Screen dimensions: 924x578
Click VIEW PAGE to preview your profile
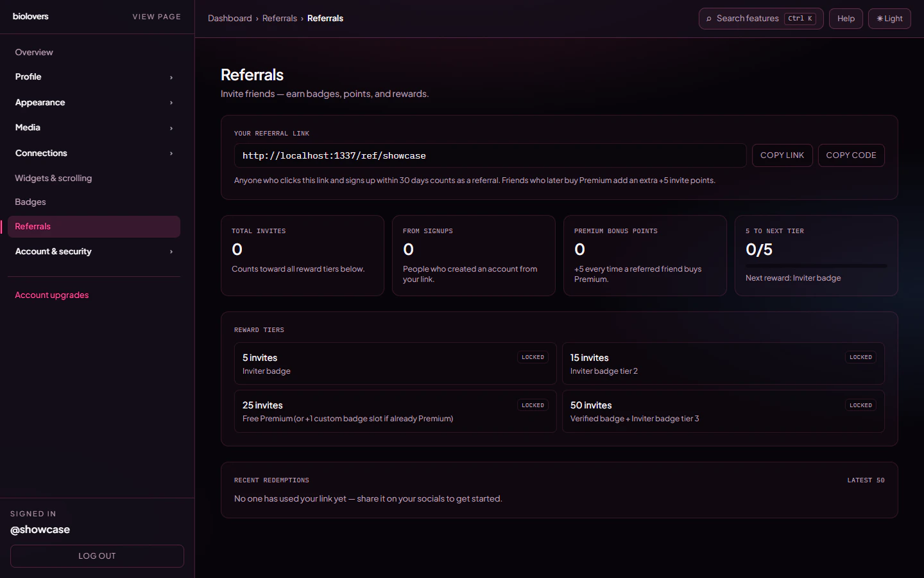[157, 17]
